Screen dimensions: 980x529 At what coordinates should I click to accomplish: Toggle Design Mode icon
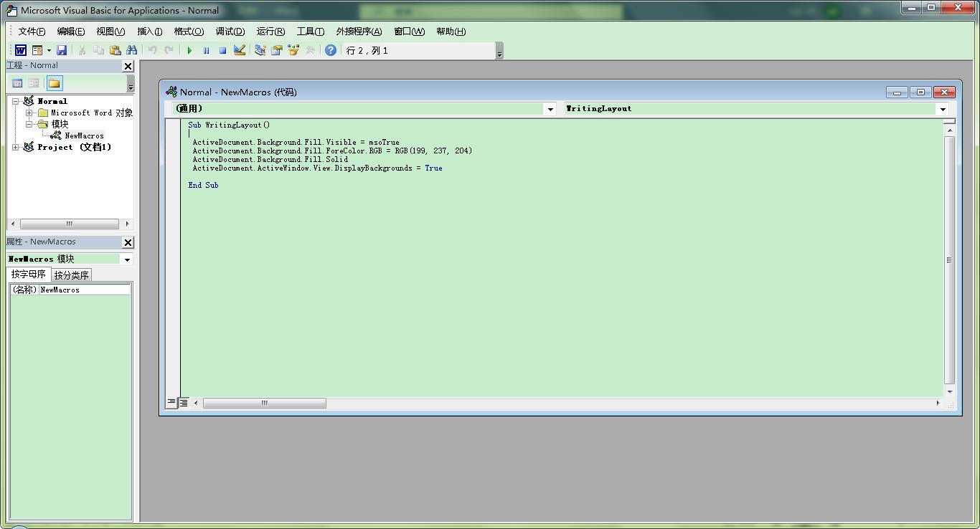(x=240, y=50)
